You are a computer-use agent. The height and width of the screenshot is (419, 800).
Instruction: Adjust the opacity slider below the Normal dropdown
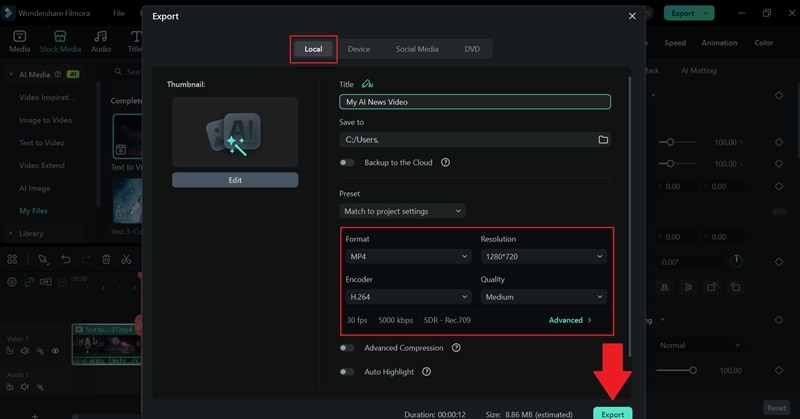[677, 370]
